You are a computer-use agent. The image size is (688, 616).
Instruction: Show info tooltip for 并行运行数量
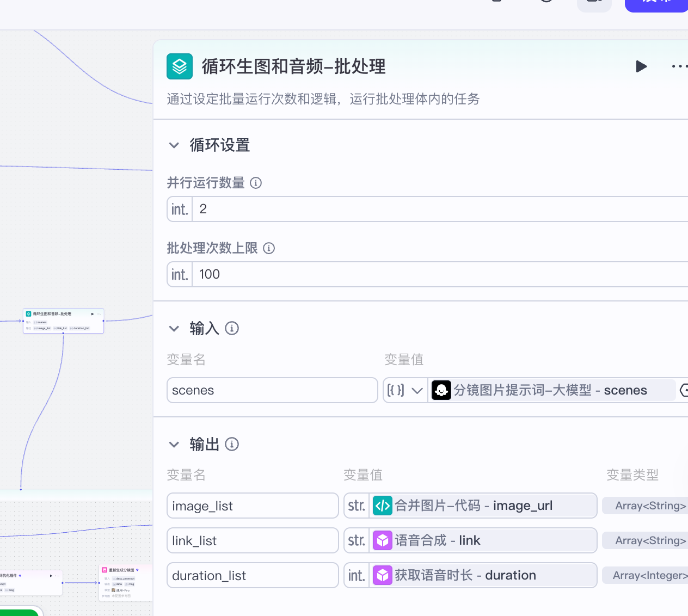[x=256, y=183]
